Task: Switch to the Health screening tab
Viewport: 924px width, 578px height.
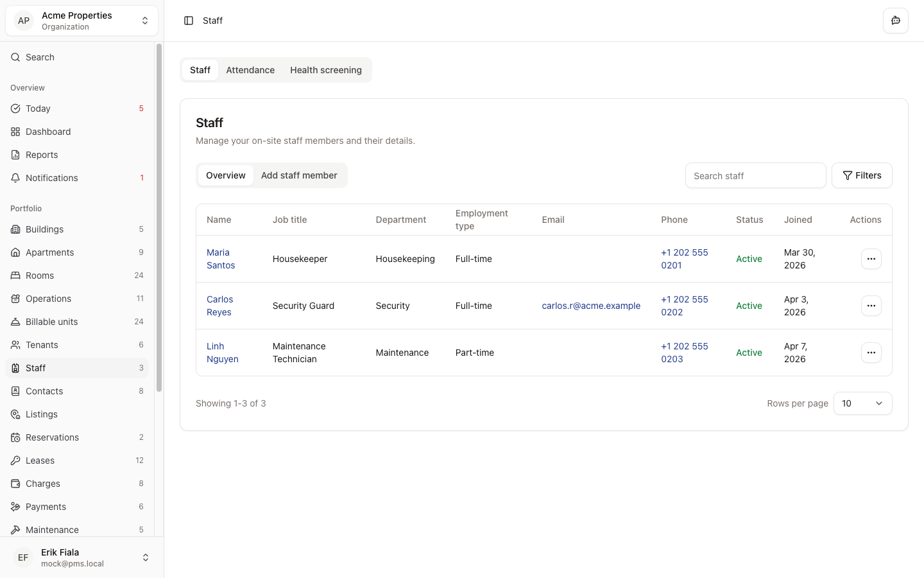Action: (x=325, y=70)
